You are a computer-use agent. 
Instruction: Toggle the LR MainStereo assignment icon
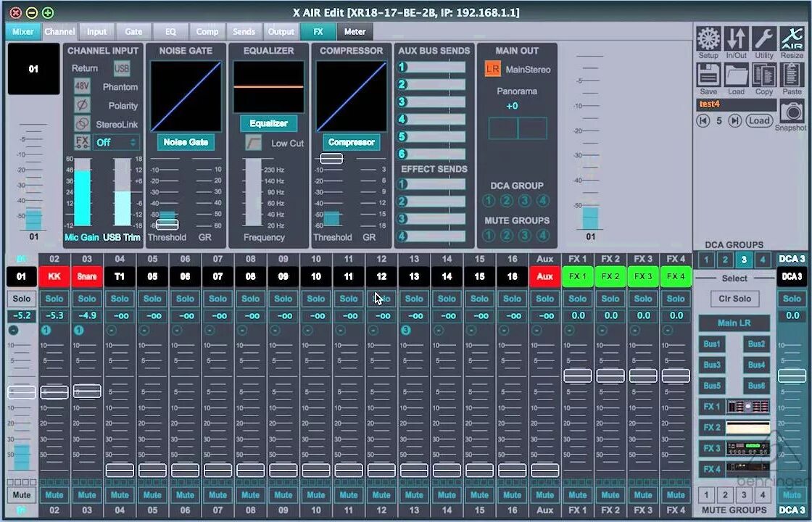pos(492,69)
